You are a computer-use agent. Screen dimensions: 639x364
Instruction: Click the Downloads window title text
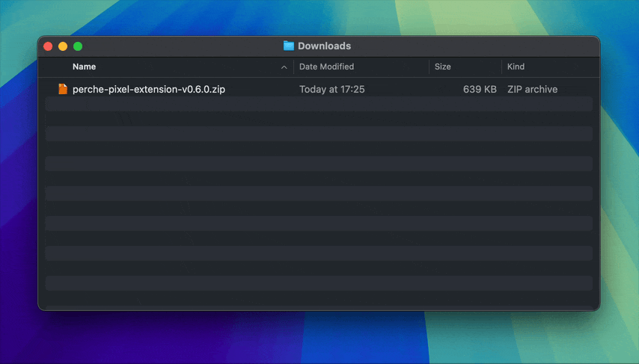pos(324,46)
